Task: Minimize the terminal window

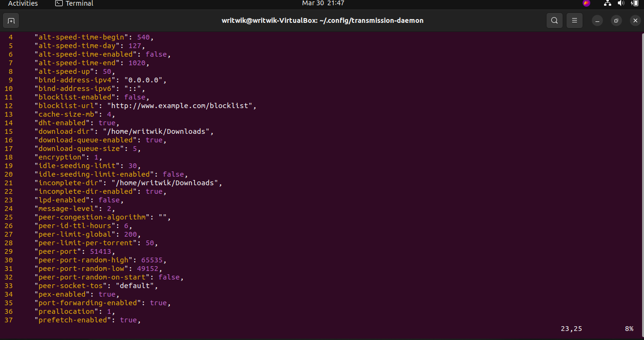Action: [597, 20]
